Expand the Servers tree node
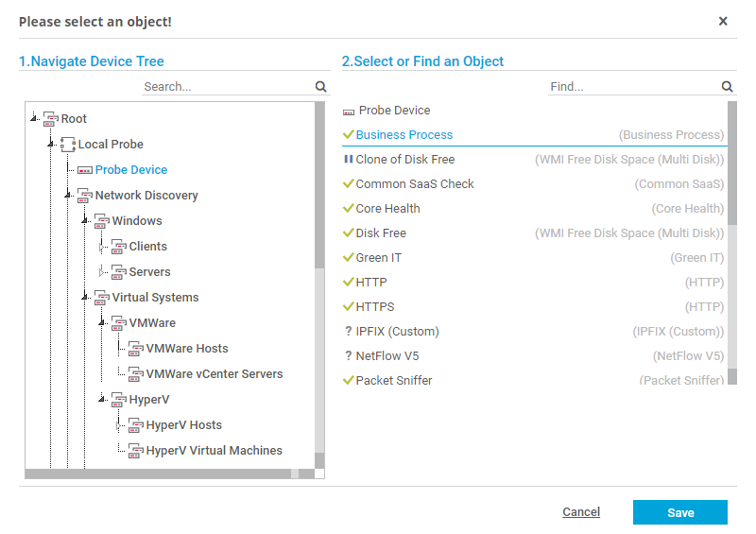 [x=102, y=272]
